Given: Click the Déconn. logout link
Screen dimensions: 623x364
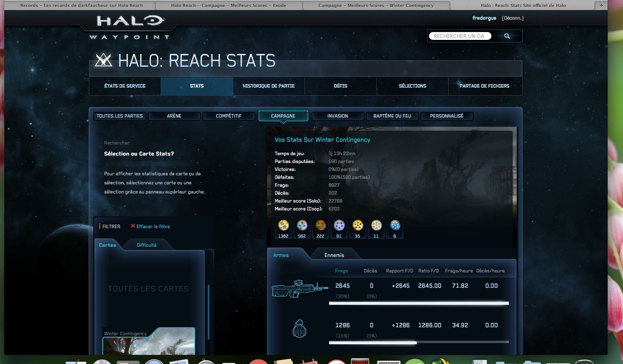Looking at the screenshot, I should [512, 18].
